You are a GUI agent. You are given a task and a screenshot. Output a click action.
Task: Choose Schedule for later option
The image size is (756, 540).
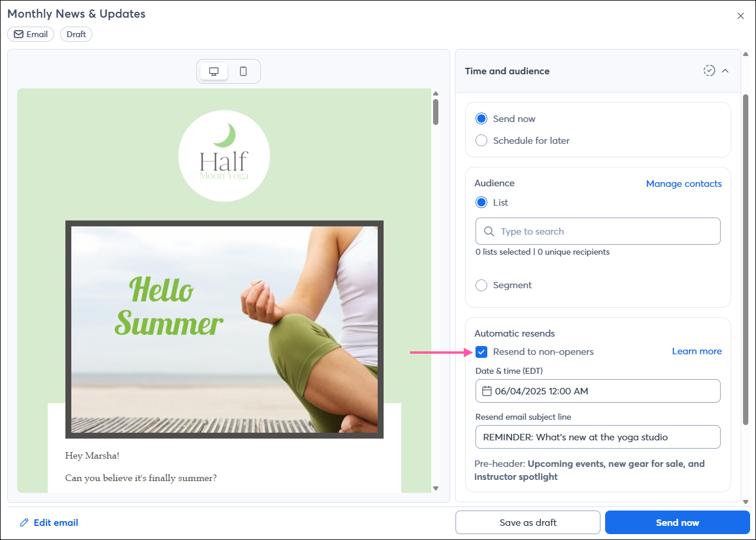pos(481,140)
